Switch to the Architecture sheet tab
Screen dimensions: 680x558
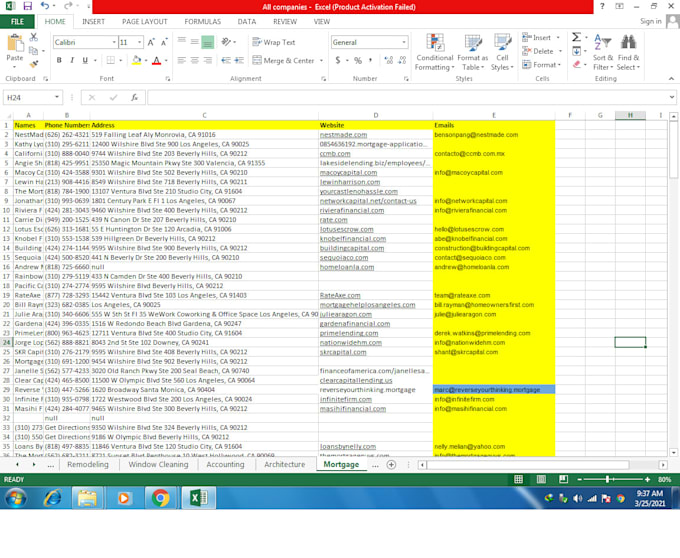(284, 464)
